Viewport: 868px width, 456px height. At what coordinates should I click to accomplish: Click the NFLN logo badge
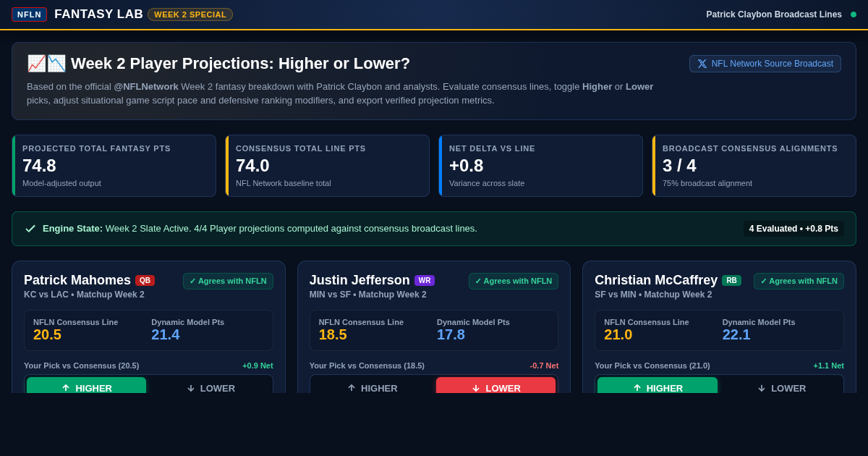click(30, 14)
